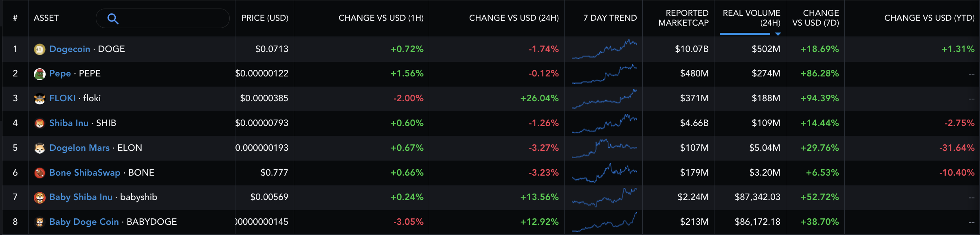Image resolution: width=980 pixels, height=235 pixels.
Task: Sort by Change vs USD (24H) header
Action: click(514, 18)
